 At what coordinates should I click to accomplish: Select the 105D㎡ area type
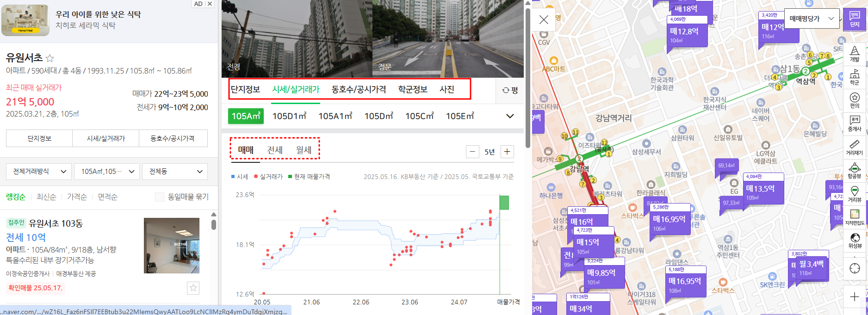click(378, 116)
